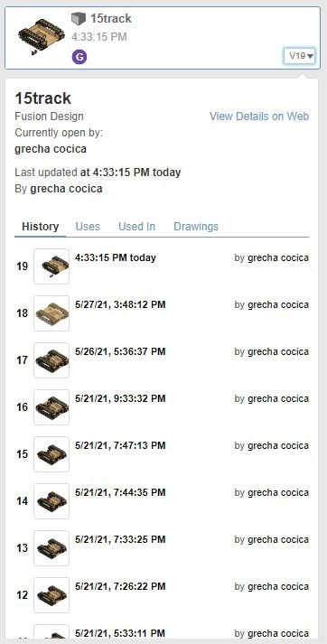Pick version 12 thumbnail
Viewport: 327px width, 644px height.
[51, 594]
